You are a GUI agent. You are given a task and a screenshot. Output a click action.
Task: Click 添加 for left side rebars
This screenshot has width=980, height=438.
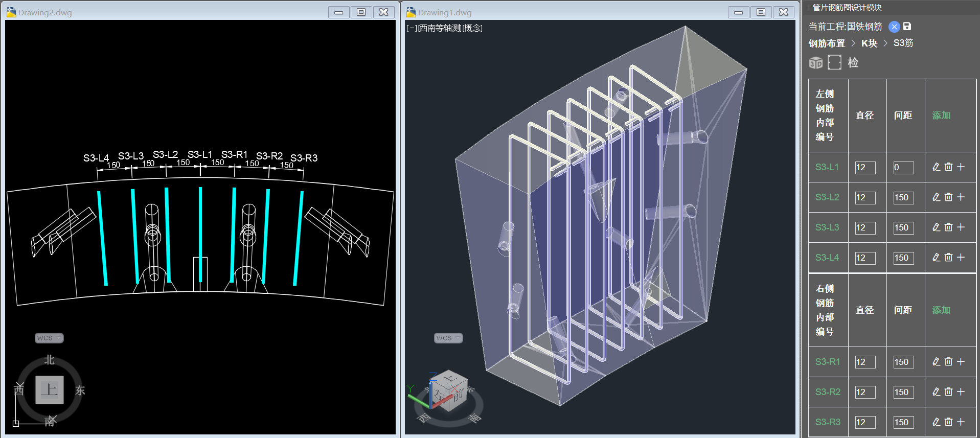[941, 116]
